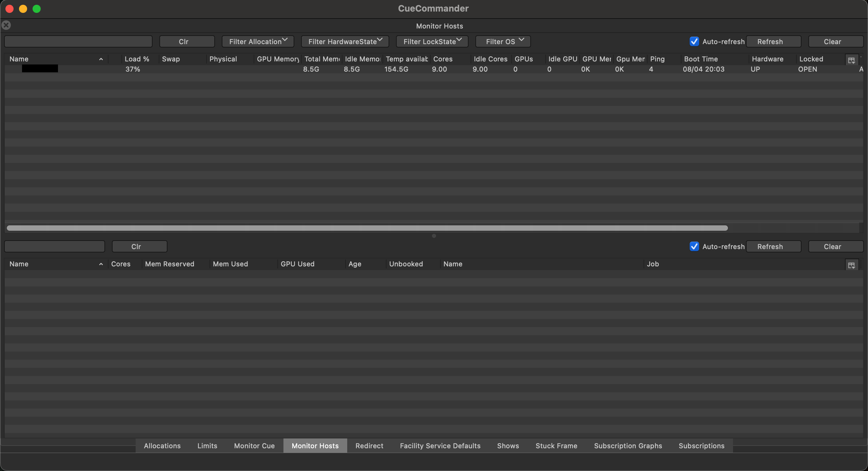Open Stuck Frame tab

(556, 446)
